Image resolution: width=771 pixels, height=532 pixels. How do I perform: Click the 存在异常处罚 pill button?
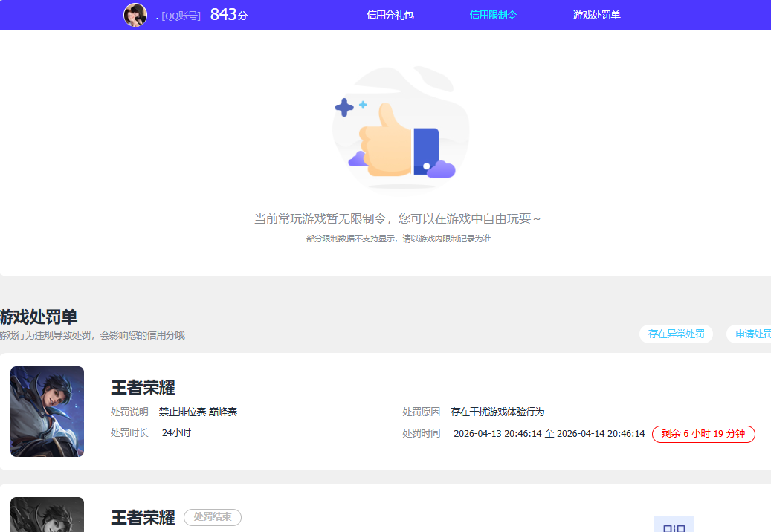tap(675, 334)
